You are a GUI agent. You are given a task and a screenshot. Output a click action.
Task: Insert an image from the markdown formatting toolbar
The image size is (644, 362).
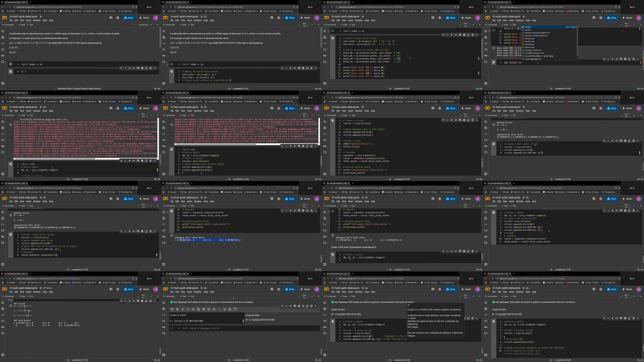(198, 309)
